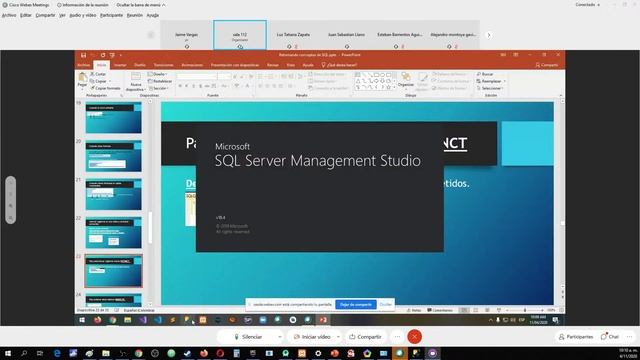Switch to PowerPoint Insertar tab
The width and height of the screenshot is (640, 360).
click(x=120, y=65)
